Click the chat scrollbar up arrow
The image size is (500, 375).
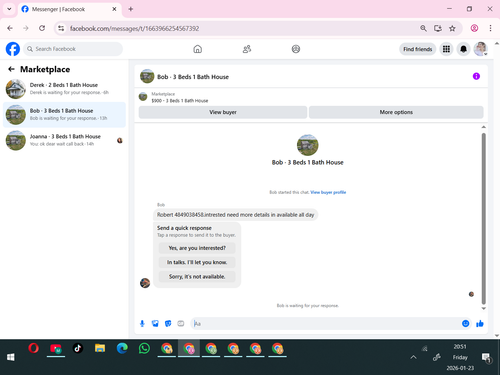tap(484, 127)
